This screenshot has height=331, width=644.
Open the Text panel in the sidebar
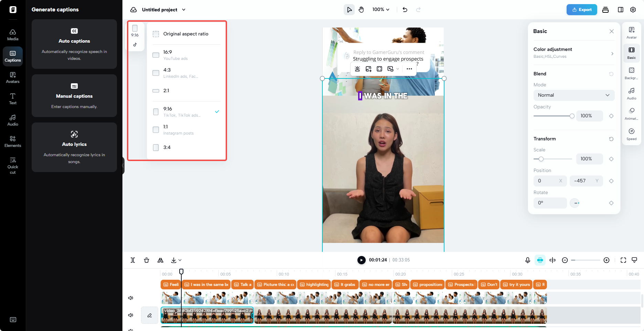(x=13, y=98)
